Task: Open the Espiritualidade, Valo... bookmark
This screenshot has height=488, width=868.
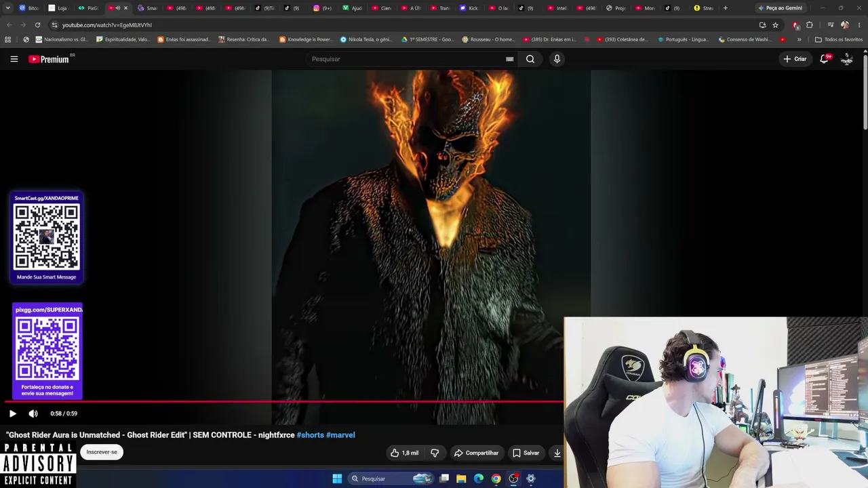Action: pyautogui.click(x=123, y=39)
